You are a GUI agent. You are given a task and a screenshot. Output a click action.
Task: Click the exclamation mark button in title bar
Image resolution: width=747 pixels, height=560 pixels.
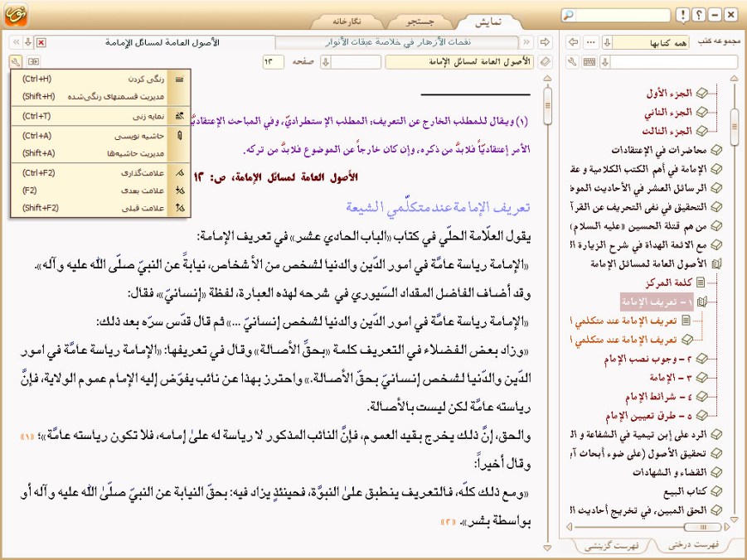682,15
